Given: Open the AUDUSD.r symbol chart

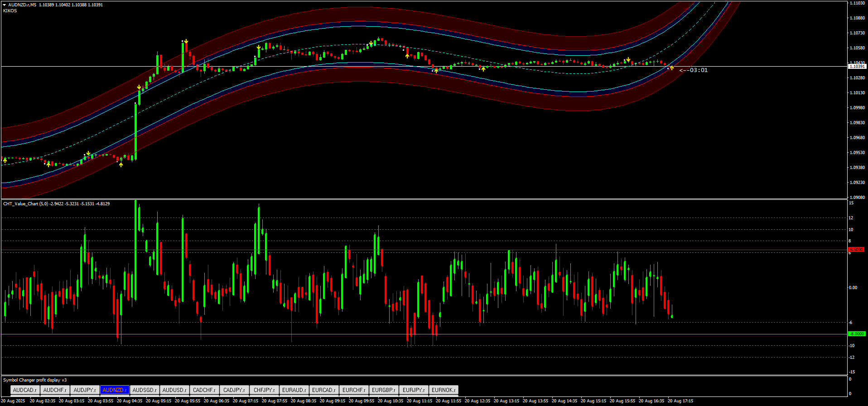Looking at the screenshot, I should click(x=174, y=390).
